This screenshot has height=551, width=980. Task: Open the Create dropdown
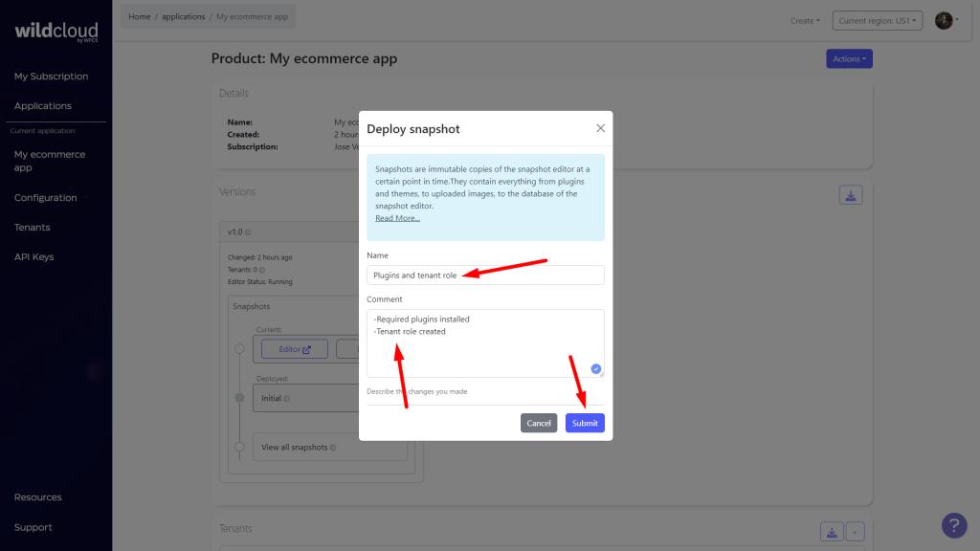[805, 19]
